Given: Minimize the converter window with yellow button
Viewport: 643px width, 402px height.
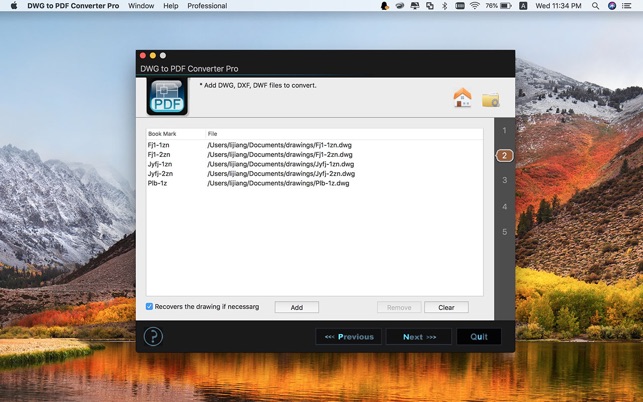Looking at the screenshot, I should coord(153,55).
